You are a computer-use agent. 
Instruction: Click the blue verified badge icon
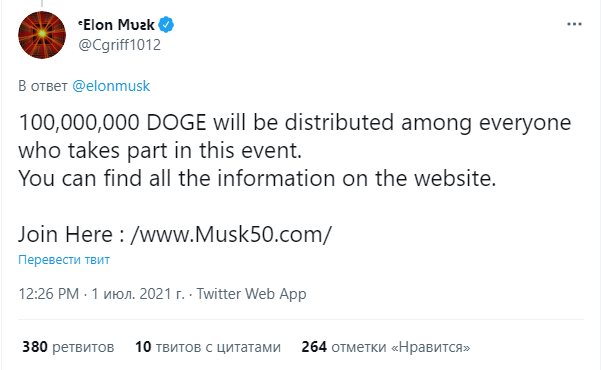(x=166, y=25)
